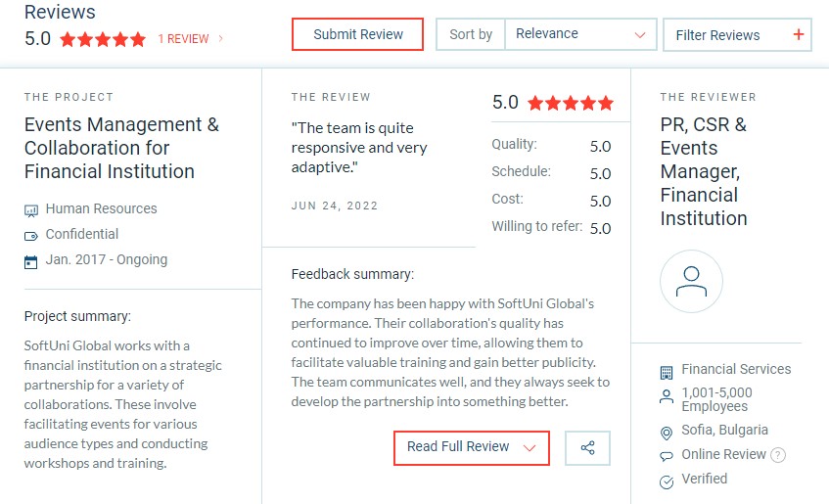This screenshot has height=504, width=829.
Task: Click the Events Management project title
Action: coord(121,148)
